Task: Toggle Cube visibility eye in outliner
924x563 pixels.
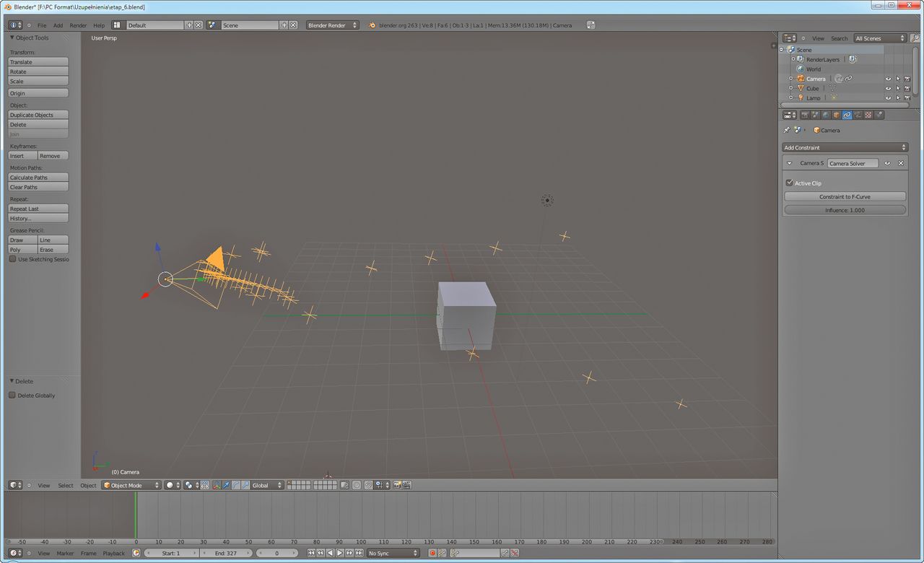Action: pyautogui.click(x=889, y=88)
